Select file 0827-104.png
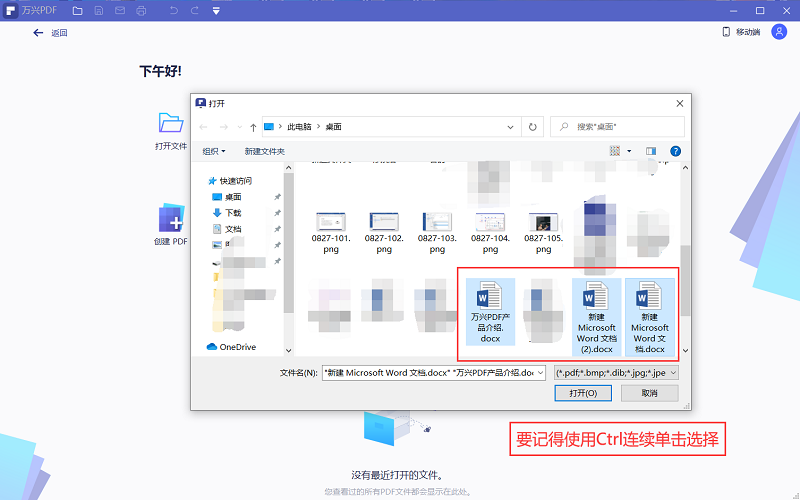Screen dimensions: 800x500 tap(490, 233)
